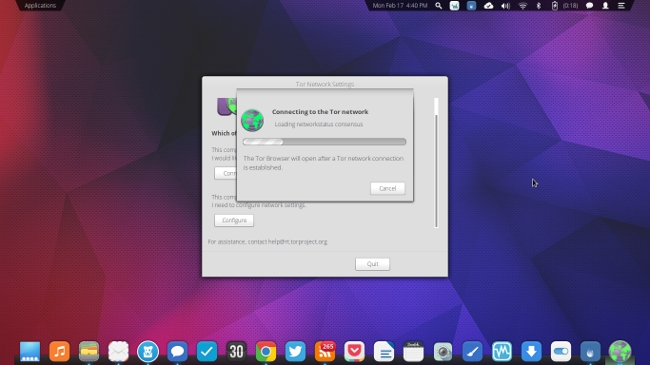Open the Wi-Fi network indicator
Viewport: 650px width, 365px height.
point(522,5)
